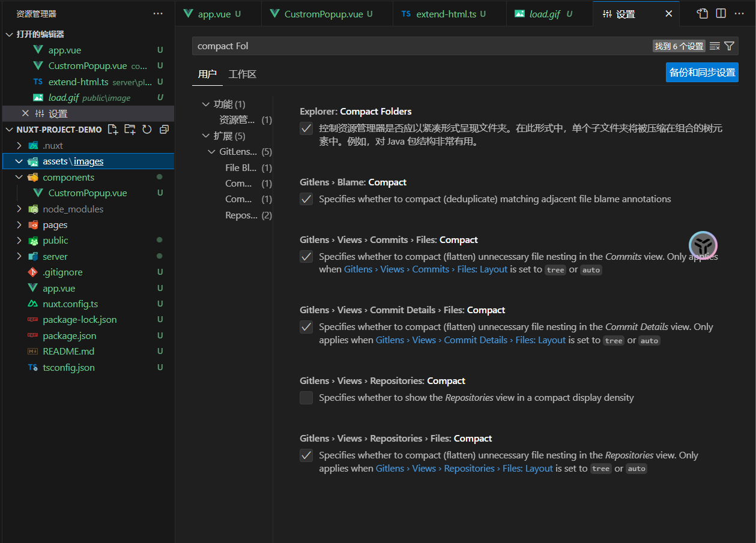Collapse the NUXT-PROJECT-DEMO section

[x=10, y=130]
